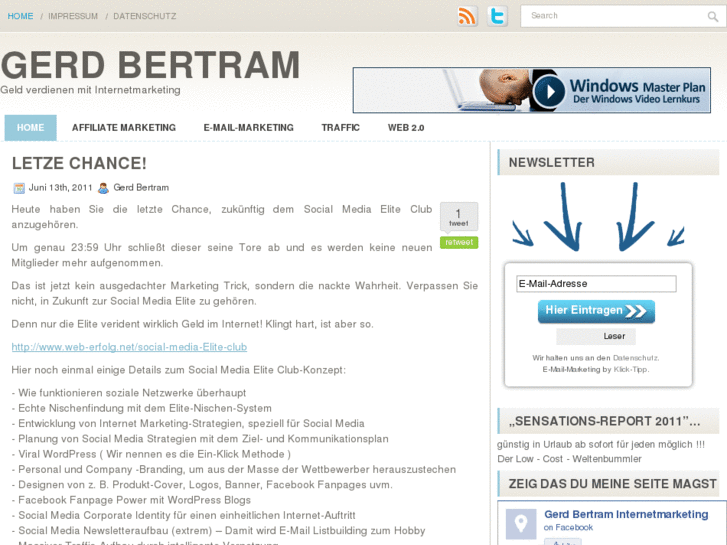Open the IMPRESSUM page link

(73, 16)
